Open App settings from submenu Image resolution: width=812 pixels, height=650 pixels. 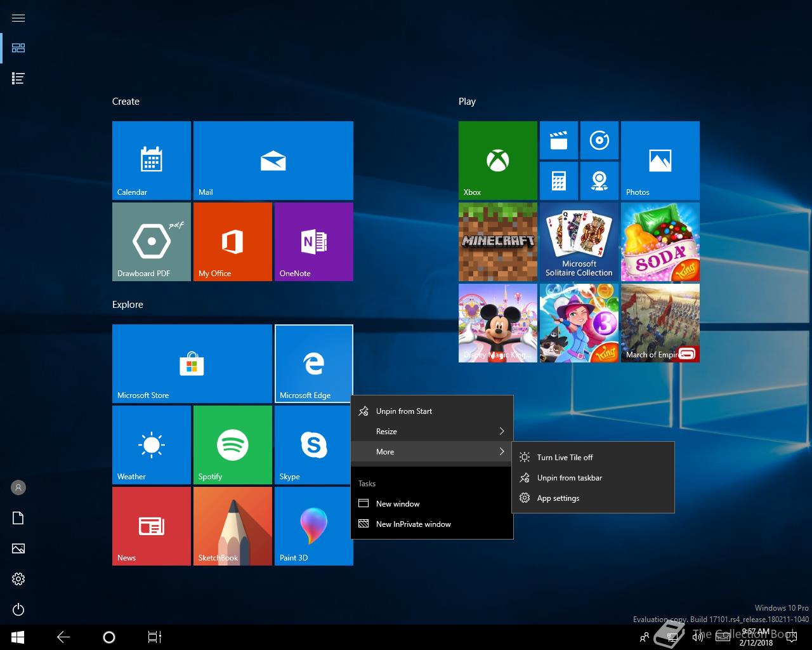(x=593, y=498)
